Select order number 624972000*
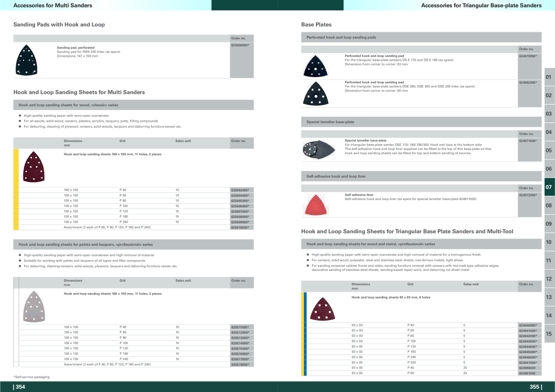This screenshot has height=392, width=555. pos(528,195)
